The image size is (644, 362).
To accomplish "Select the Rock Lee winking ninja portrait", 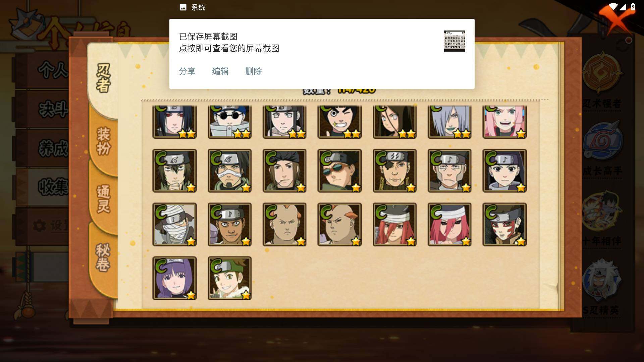I will pyautogui.click(x=339, y=121).
